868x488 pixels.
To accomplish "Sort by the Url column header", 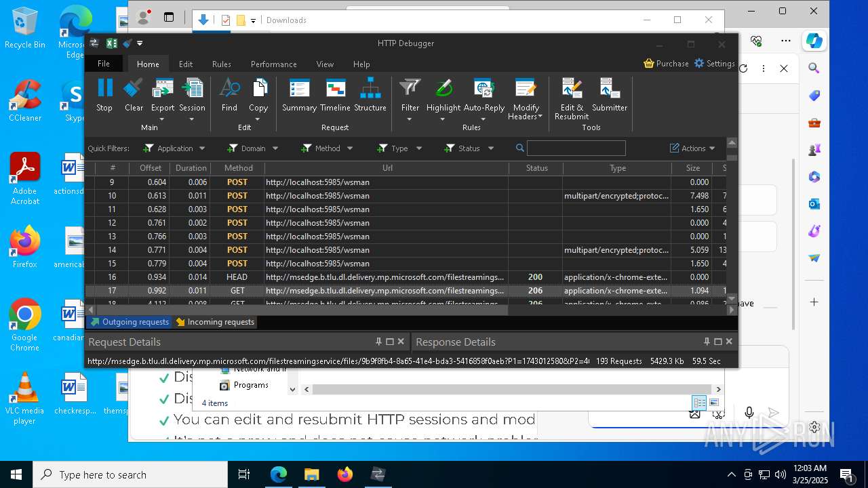I will (x=387, y=168).
